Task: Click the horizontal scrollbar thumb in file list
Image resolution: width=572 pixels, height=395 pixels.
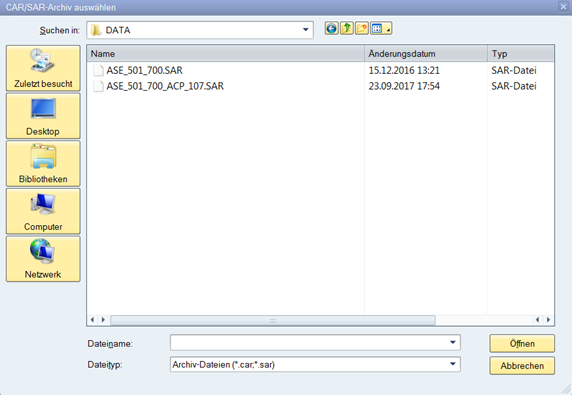Action: point(273,320)
